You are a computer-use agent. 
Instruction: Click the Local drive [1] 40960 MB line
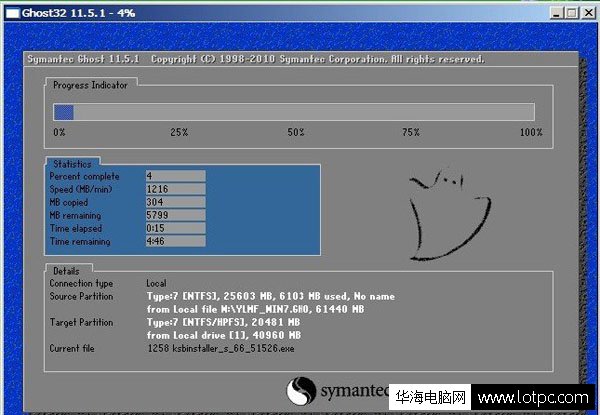coord(224,335)
